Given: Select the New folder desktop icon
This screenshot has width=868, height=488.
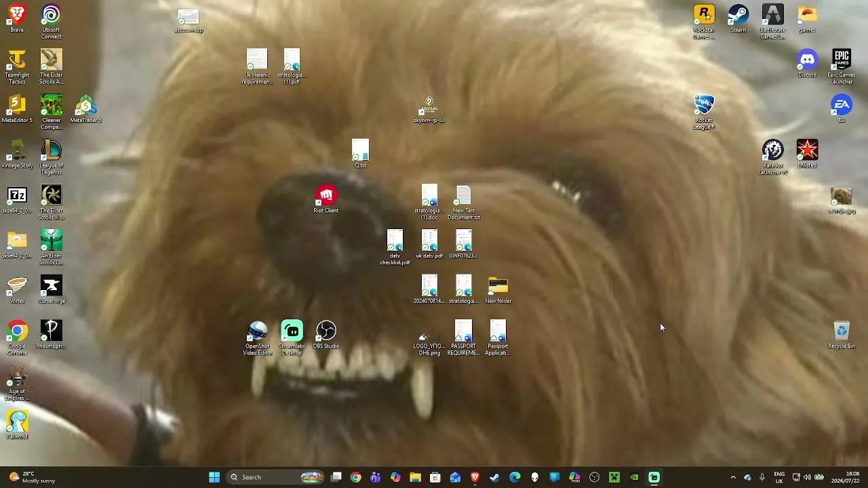Looking at the screenshot, I should (498, 290).
